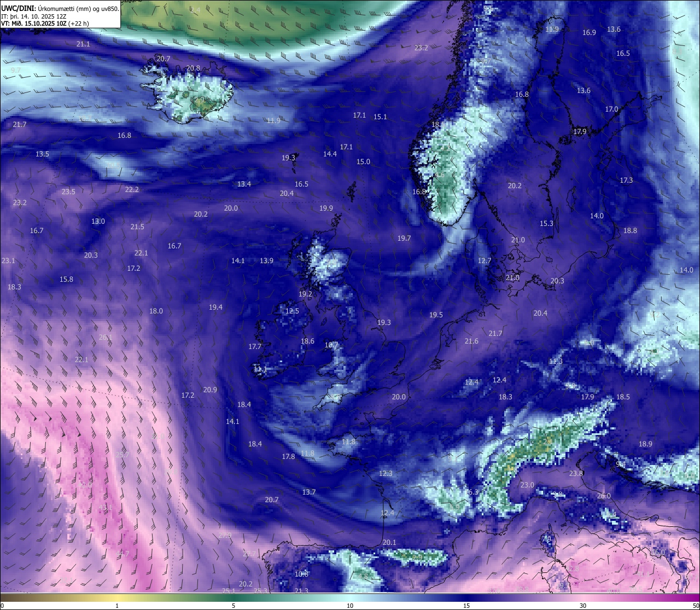Viewport: 700px width, 610px height.
Task: Click the 18.6 value label
Action: coord(307,341)
